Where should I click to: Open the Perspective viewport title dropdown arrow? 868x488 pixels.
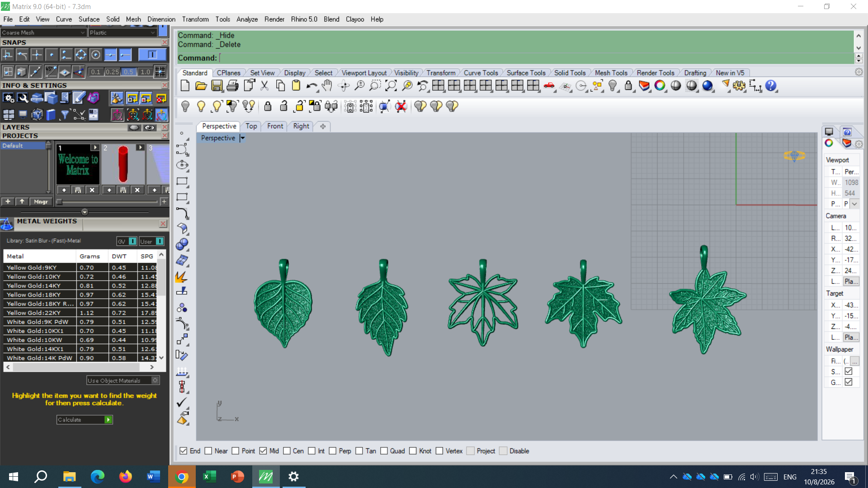[x=242, y=138]
